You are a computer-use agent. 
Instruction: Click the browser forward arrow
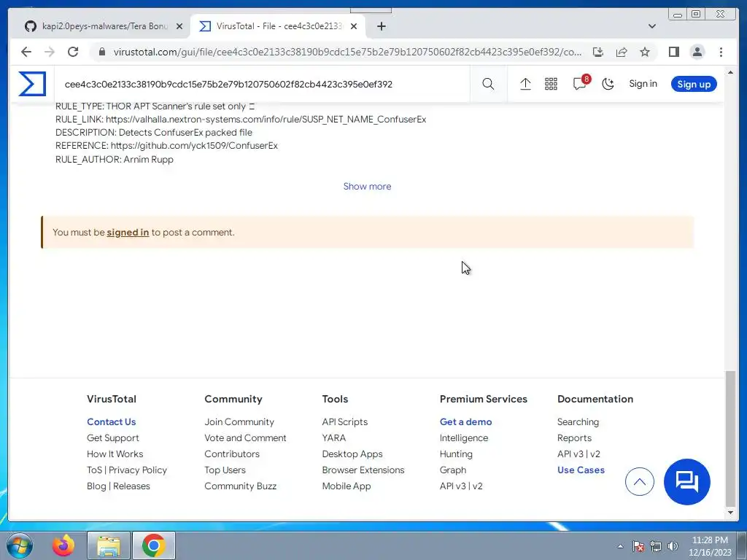[x=50, y=52]
